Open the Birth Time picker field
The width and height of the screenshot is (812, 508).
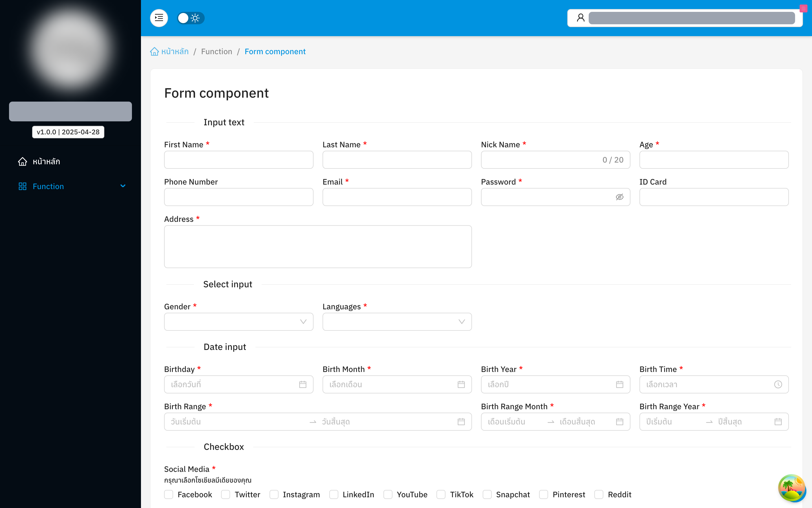714,384
